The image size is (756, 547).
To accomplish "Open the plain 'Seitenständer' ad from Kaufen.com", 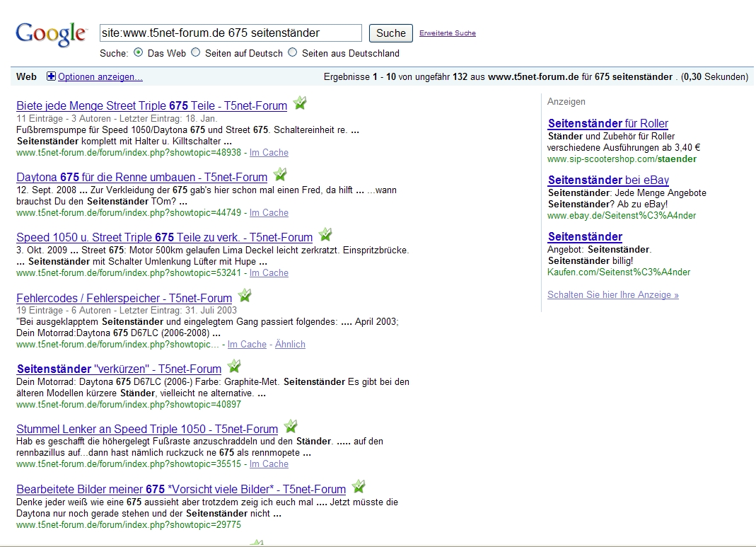I will click(586, 237).
